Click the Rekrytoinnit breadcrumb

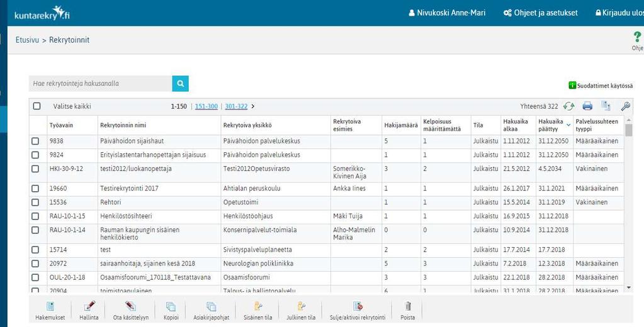tap(69, 40)
